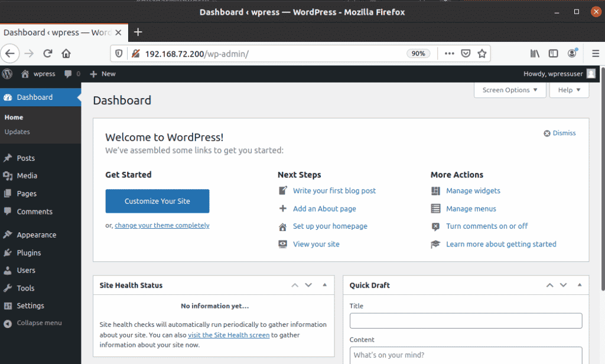Collapse the admin sidebar menu
605x364 pixels.
38,323
